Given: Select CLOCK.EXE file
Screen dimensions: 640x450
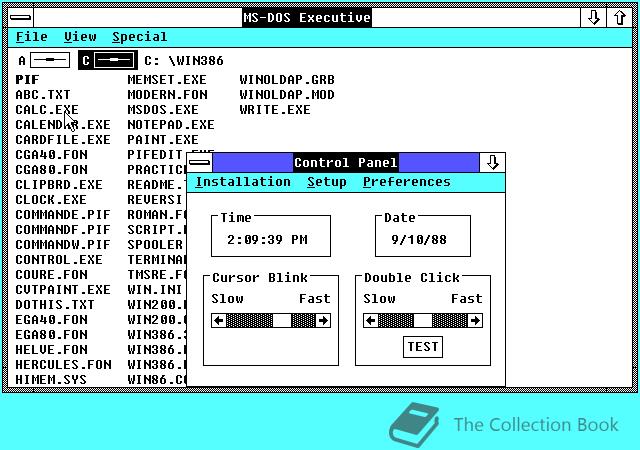Looking at the screenshot, I should [x=51, y=200].
